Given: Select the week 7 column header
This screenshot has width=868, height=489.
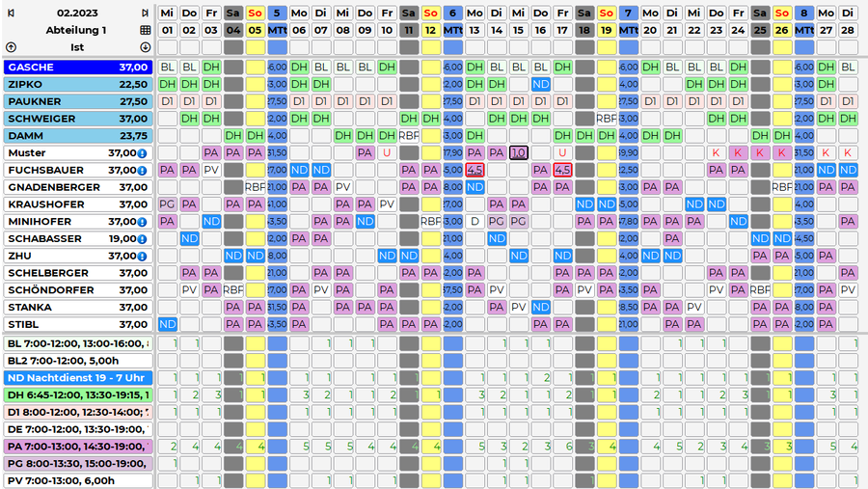Looking at the screenshot, I should pyautogui.click(x=628, y=14).
